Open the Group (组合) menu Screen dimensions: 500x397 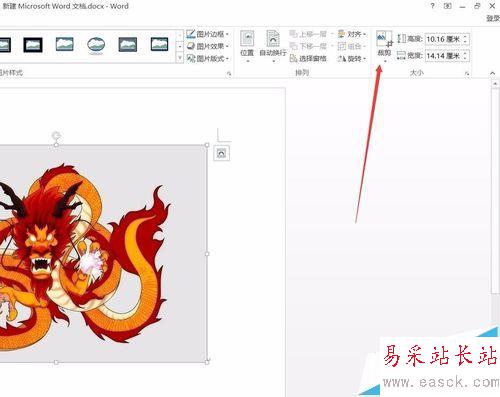coord(352,46)
